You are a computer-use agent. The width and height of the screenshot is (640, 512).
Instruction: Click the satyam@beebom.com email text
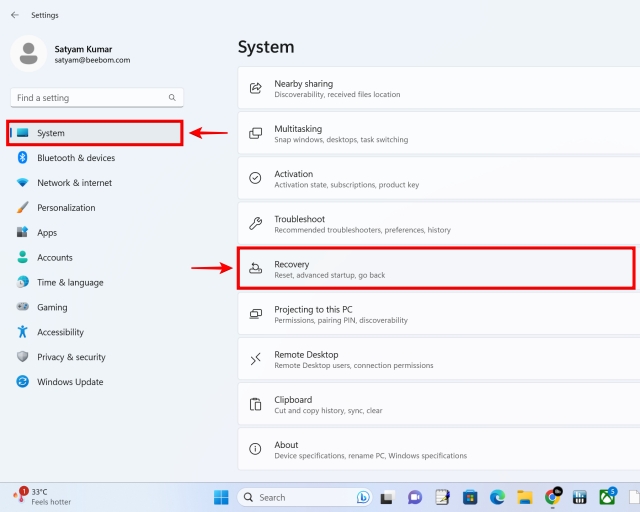tap(92, 60)
